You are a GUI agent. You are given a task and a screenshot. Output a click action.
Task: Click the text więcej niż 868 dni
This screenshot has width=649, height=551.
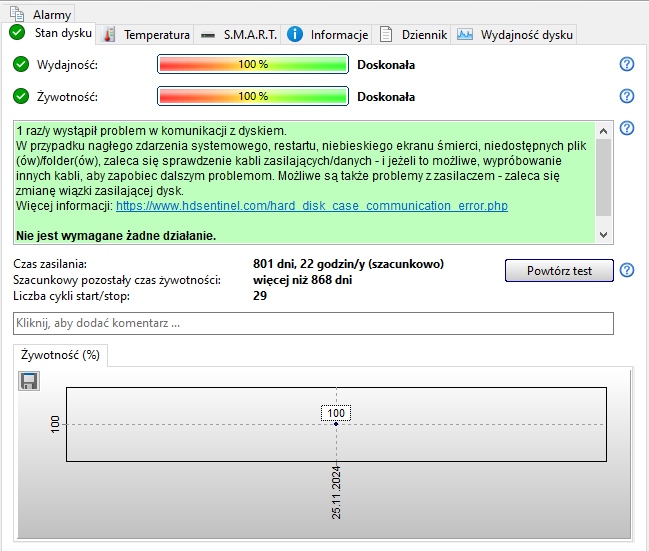tap(303, 280)
